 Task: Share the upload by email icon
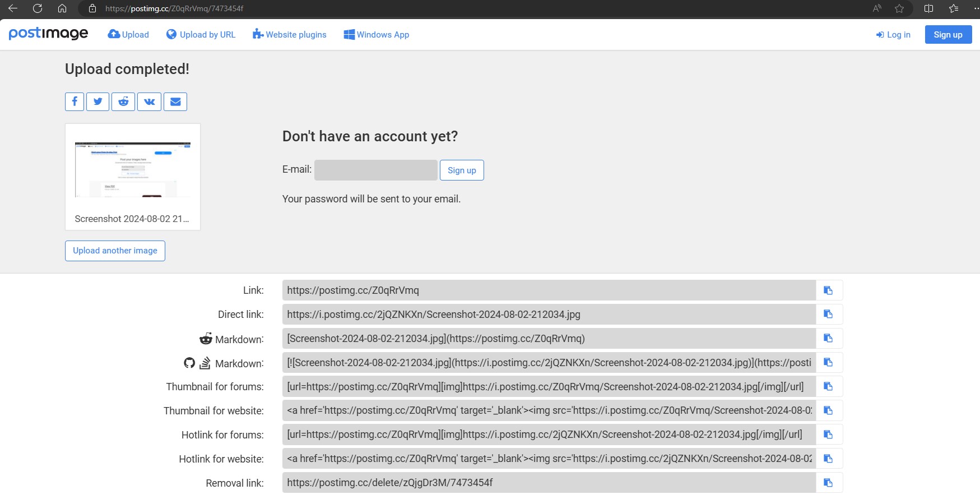click(175, 101)
